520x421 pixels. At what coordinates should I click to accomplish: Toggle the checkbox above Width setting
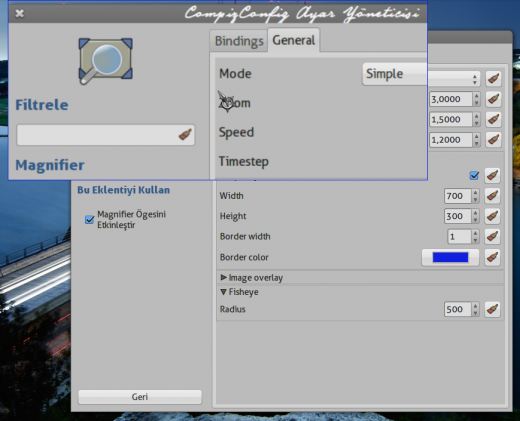coord(474,175)
